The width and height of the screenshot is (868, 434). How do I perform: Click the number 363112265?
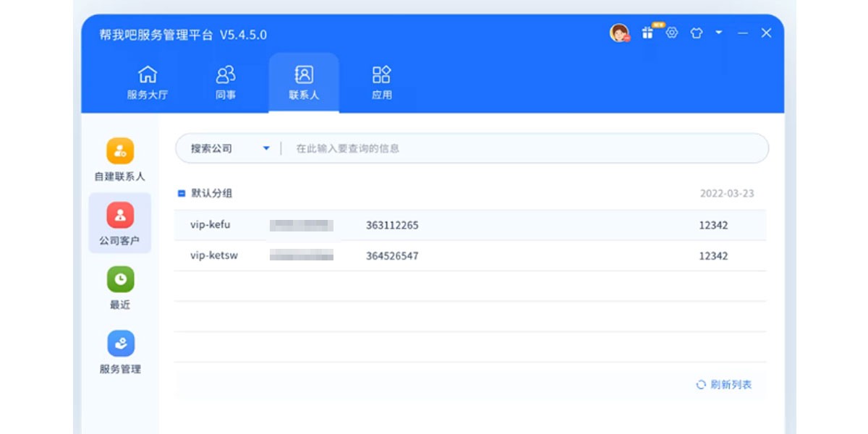392,225
